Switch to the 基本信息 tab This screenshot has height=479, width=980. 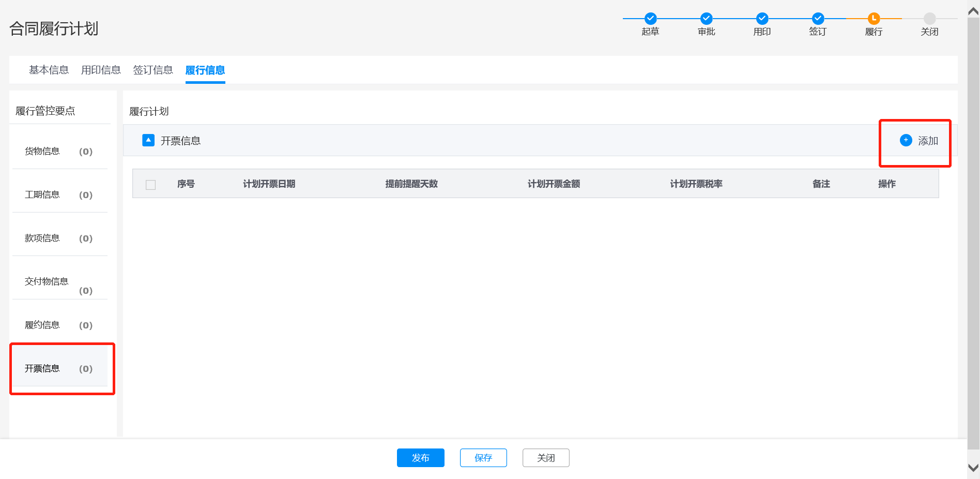click(x=49, y=70)
